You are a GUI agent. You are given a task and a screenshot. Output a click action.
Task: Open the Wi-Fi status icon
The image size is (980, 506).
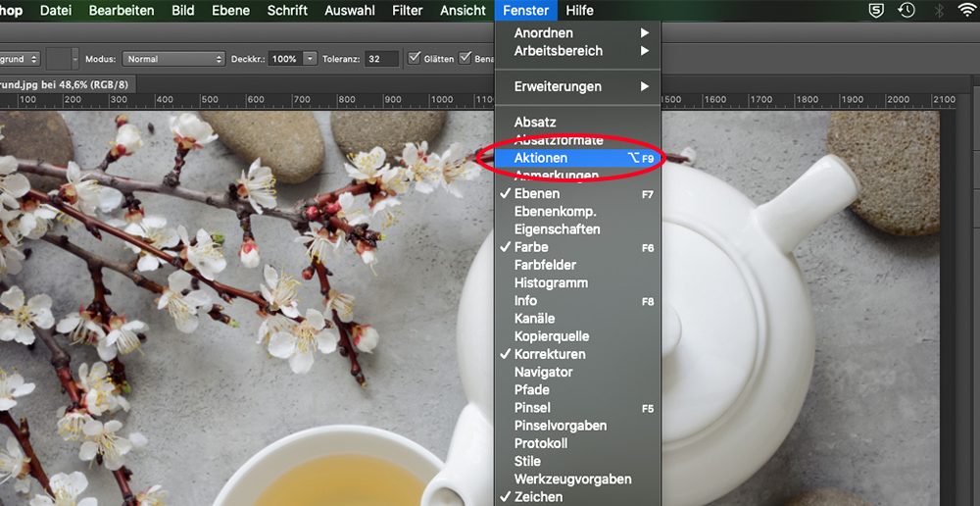(967, 10)
